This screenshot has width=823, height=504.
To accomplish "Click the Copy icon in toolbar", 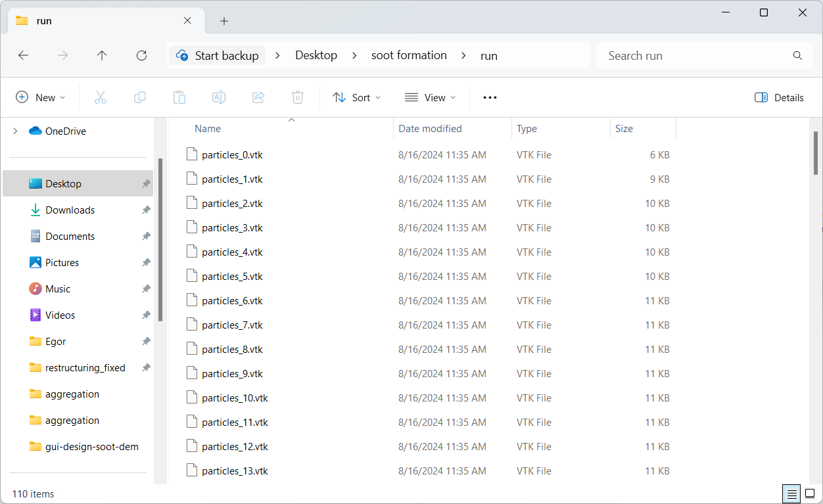I will [x=140, y=97].
